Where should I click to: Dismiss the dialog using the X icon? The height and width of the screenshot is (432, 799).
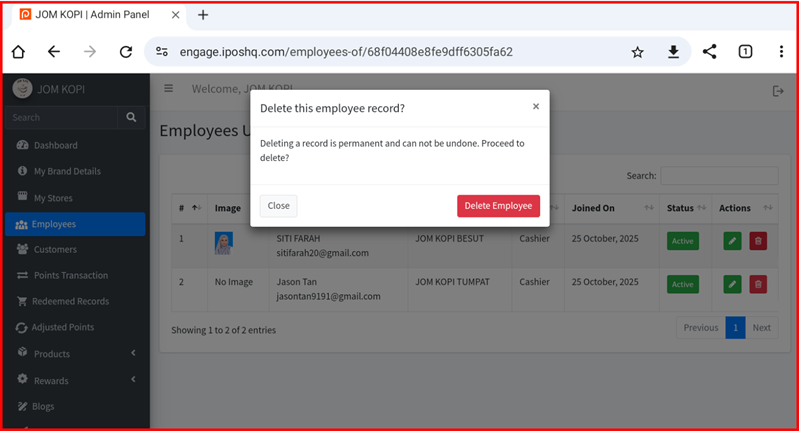point(536,106)
